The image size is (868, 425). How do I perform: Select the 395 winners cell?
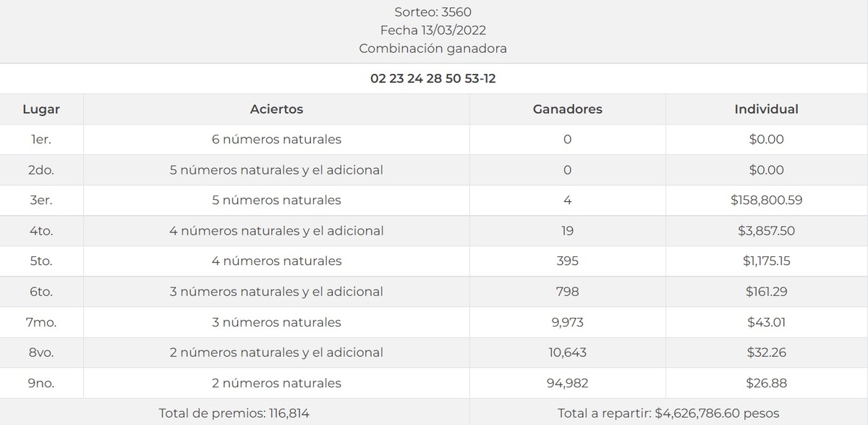[567, 261]
